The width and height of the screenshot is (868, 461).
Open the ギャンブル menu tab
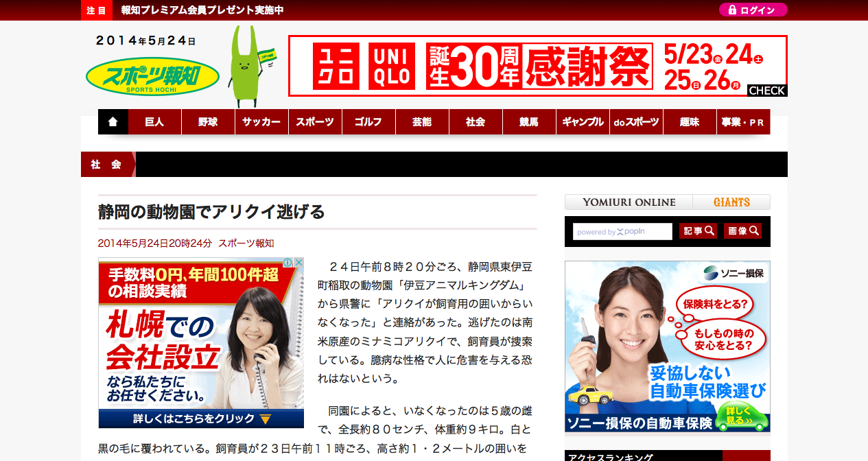tap(583, 122)
